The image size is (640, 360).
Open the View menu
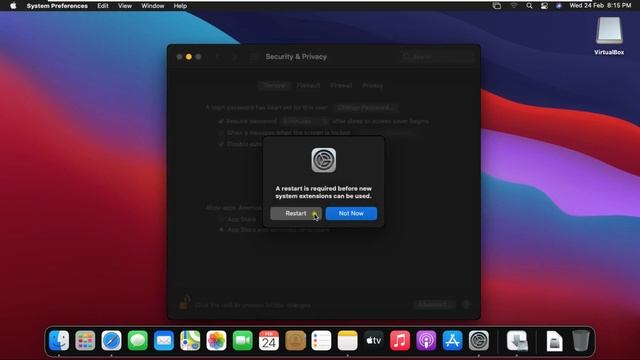(125, 6)
